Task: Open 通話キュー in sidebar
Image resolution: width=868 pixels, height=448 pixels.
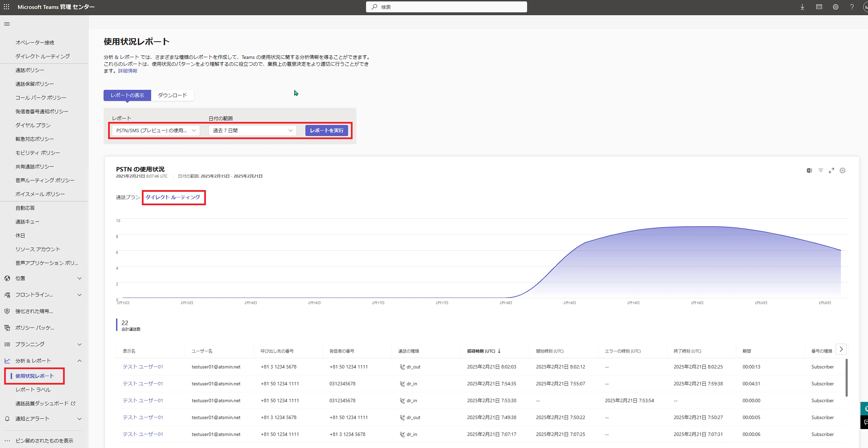Action: 28,222
